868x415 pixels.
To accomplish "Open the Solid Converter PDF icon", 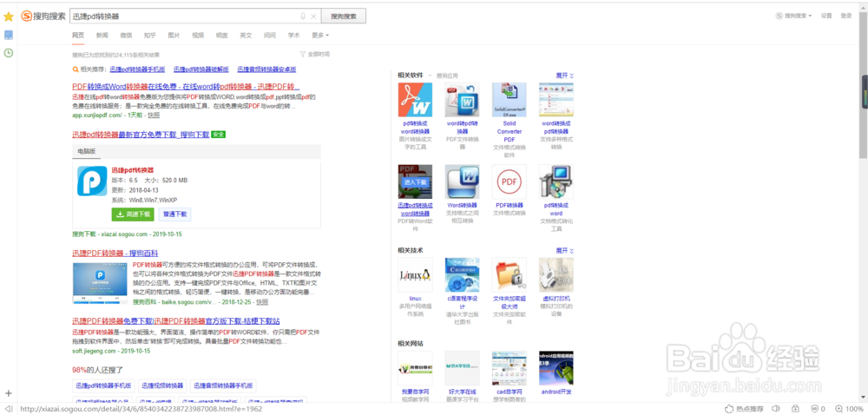I will pos(510,100).
